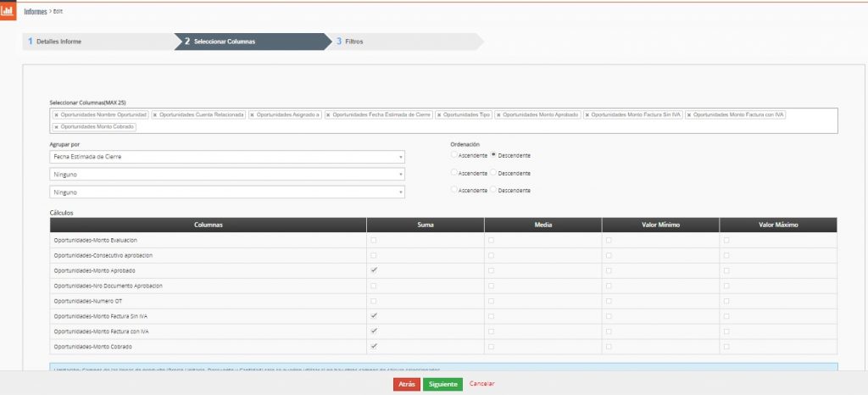
Task: Remove the Oportunidades Tipo tag
Action: (x=439, y=114)
